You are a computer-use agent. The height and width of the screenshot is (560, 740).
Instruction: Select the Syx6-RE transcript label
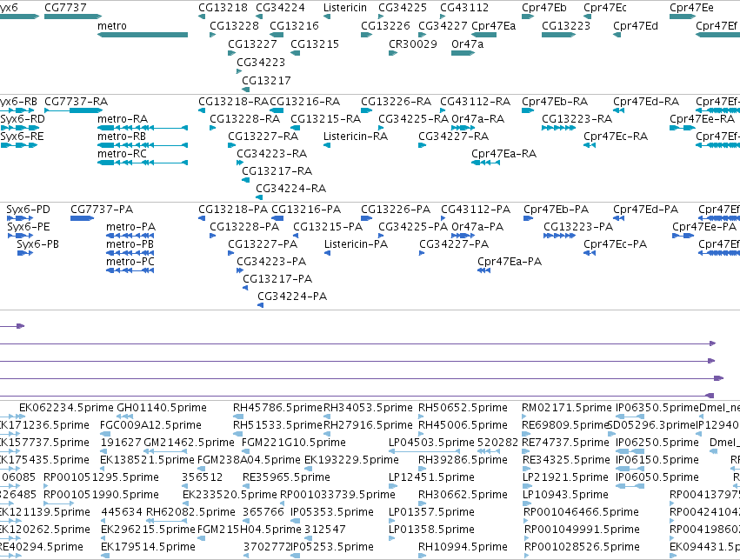pos(23,137)
